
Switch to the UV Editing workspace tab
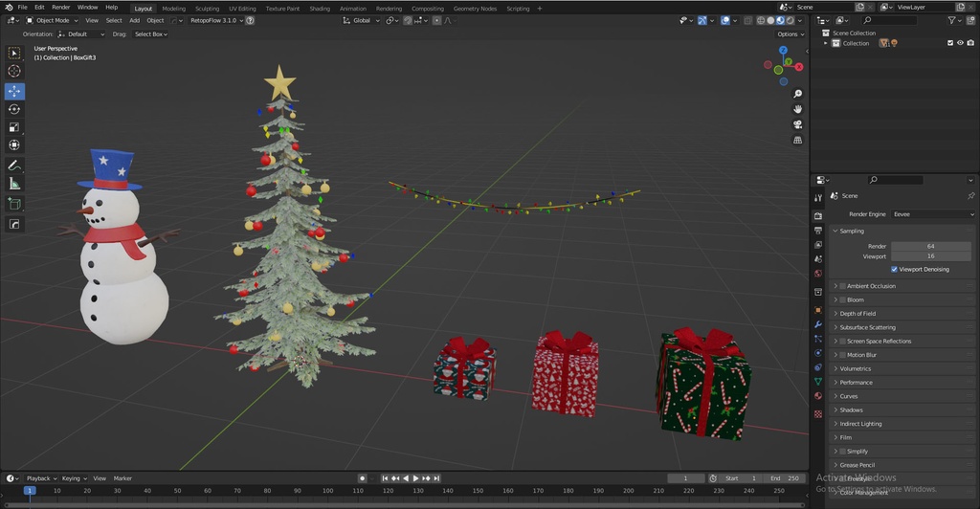pyautogui.click(x=242, y=9)
